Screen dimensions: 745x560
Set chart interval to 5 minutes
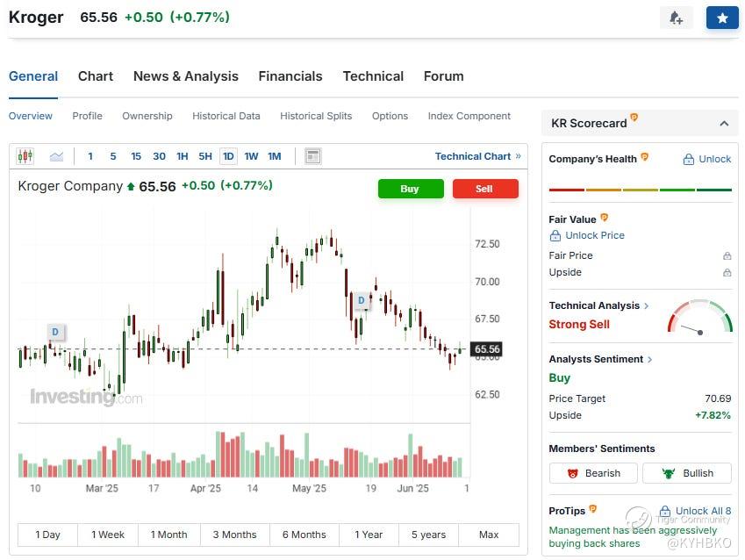click(x=113, y=156)
